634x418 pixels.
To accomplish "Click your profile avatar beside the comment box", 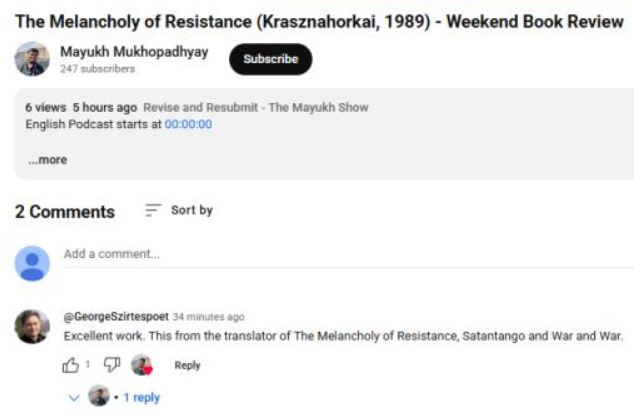I will [x=32, y=262].
